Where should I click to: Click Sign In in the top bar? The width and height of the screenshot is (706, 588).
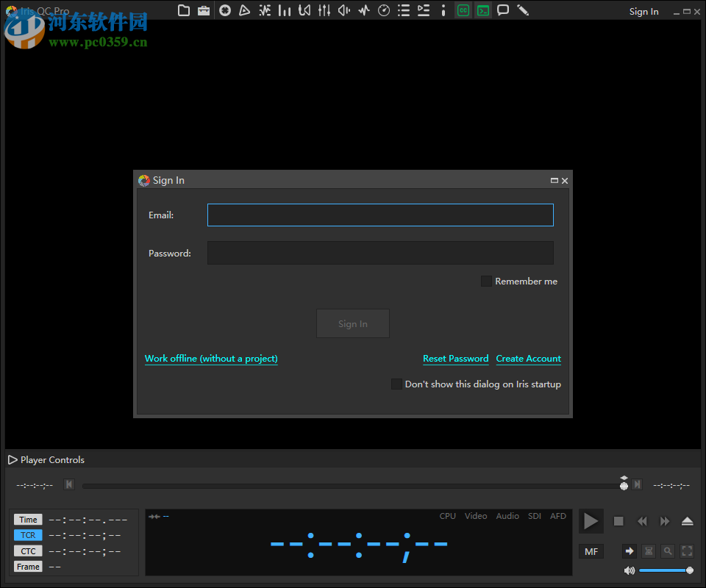(x=643, y=12)
